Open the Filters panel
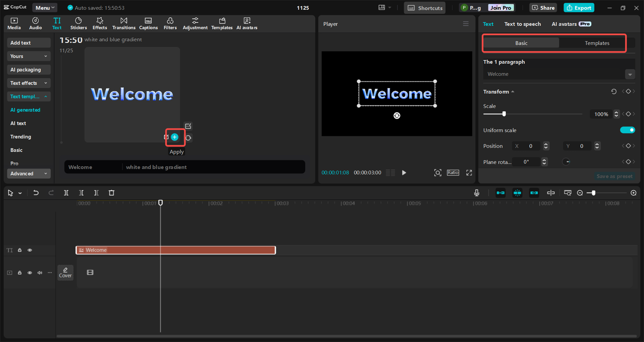The height and width of the screenshot is (342, 644). [170, 23]
